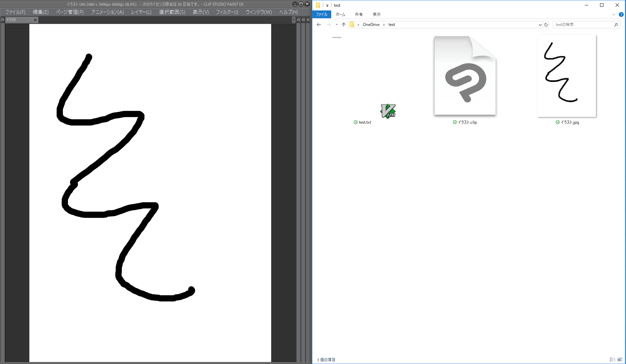Select the イラスト.clip file icon
Viewport: 626px width, 364px height.
[x=465, y=75]
